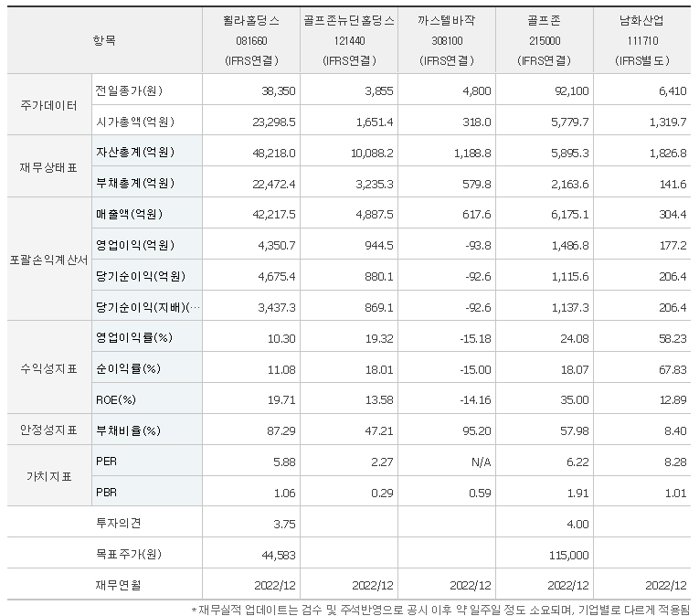Screen dimensions: 699x616
Task: Click the 38,350 closing price value
Action: pos(278,91)
